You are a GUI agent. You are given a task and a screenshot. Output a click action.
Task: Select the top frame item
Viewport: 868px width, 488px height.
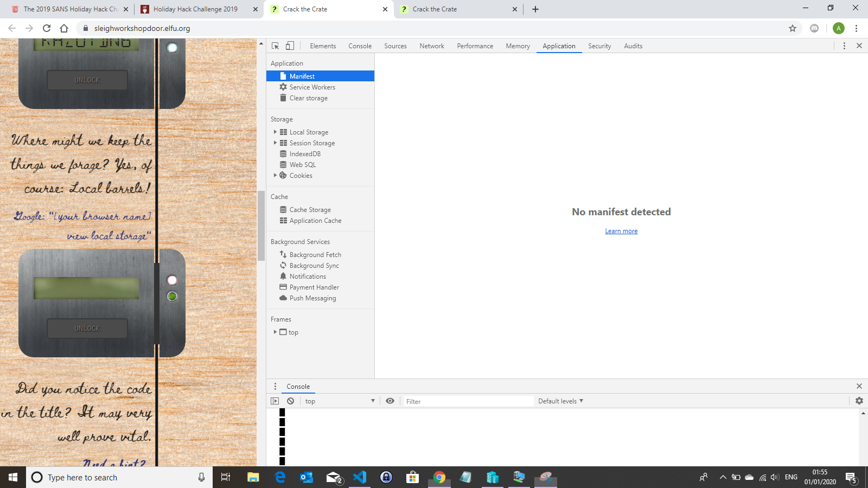[x=293, y=332]
